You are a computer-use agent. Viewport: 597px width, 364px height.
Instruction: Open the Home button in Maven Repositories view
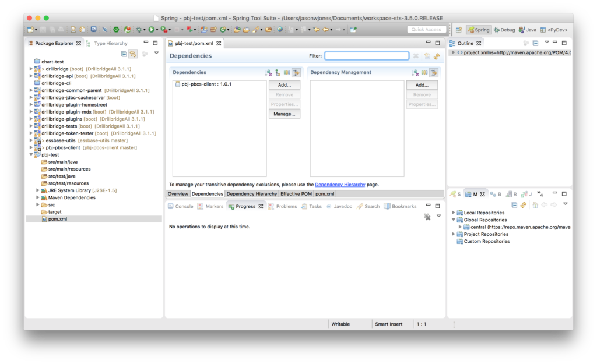535,204
